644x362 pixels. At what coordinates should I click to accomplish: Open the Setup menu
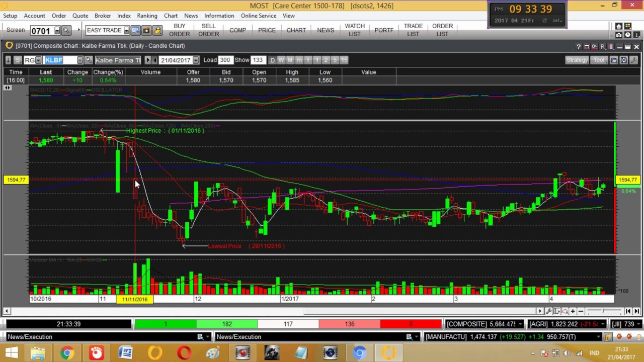tap(10, 16)
